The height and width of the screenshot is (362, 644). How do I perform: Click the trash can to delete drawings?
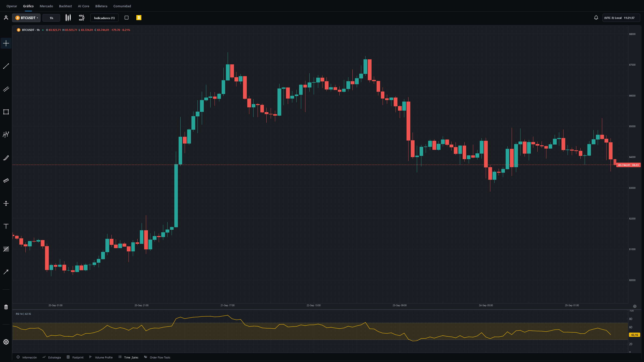coord(6,307)
